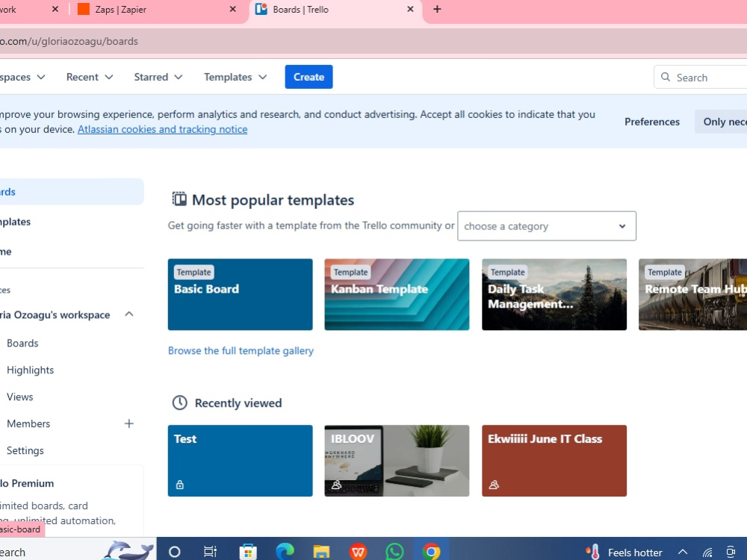Open the Daily Task Management template
Viewport: 747px width, 560px height.
[554, 294]
